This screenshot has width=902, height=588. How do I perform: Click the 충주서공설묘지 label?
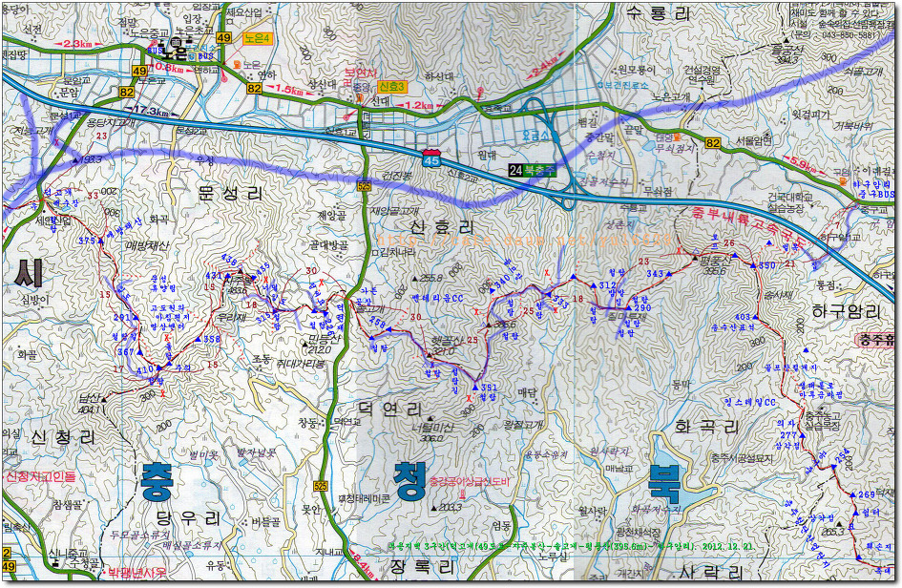(741, 458)
